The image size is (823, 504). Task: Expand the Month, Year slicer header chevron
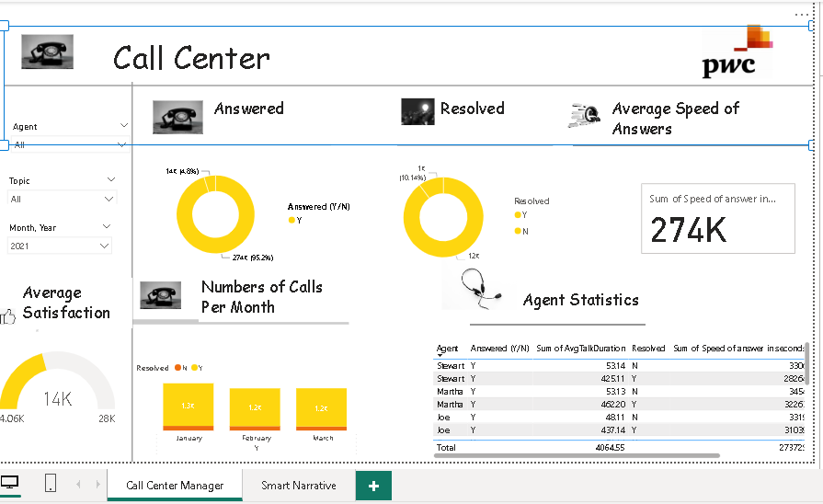(107, 226)
